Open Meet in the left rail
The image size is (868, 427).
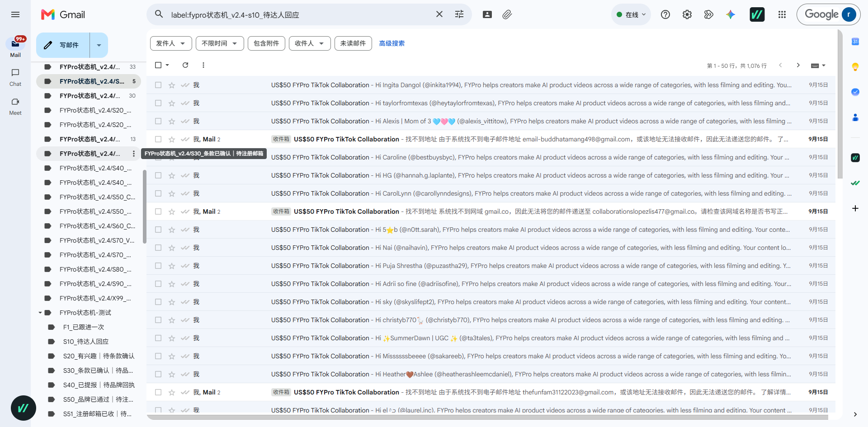pos(15,107)
